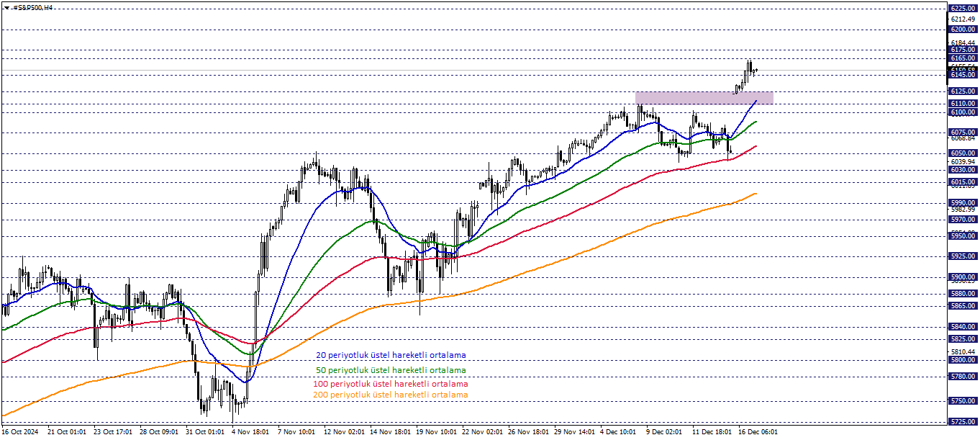
Task: Click the 16 Dec 06:01 time axis label
Action: coord(758,432)
